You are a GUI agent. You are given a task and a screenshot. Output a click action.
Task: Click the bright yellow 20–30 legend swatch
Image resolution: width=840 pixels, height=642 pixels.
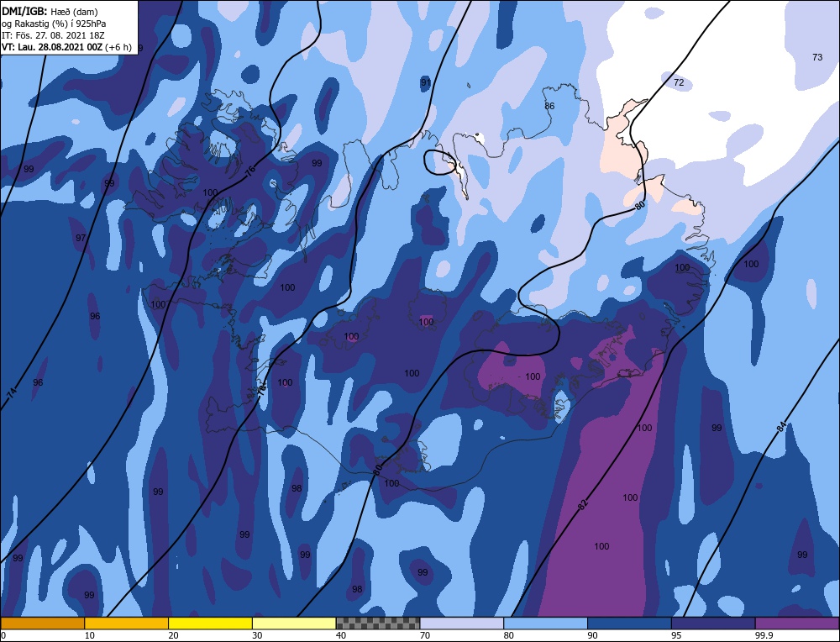coord(210,624)
